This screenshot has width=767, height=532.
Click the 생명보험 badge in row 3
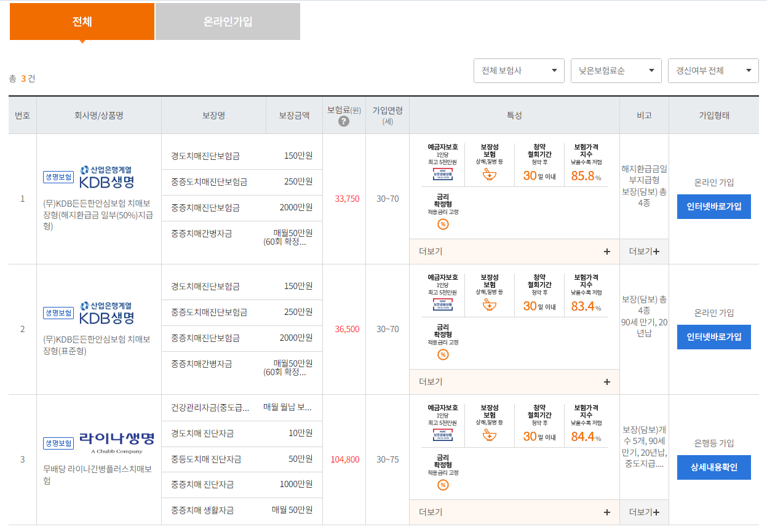58,443
